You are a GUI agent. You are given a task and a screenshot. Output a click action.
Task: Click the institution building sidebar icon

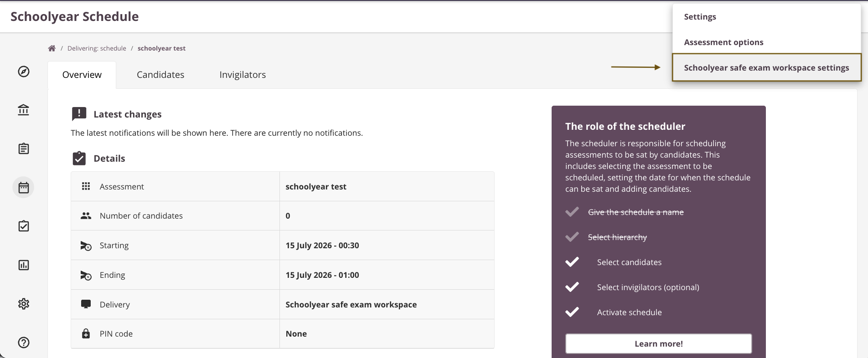24,110
